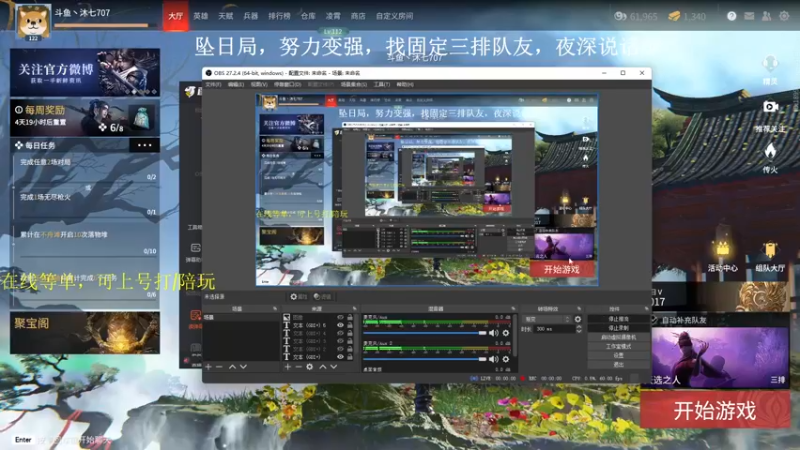Click 工作室模式 studio mode button in OBS
Screen dimensions: 800x450
[x=618, y=346]
